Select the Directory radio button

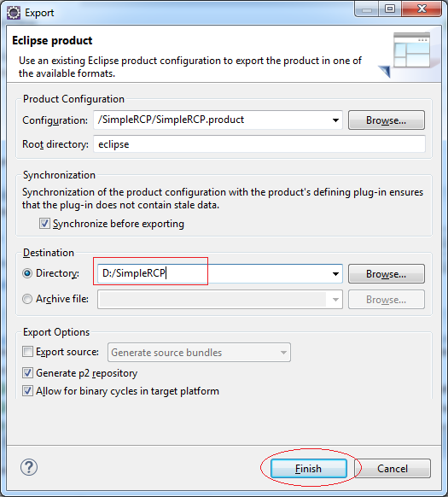click(x=27, y=273)
